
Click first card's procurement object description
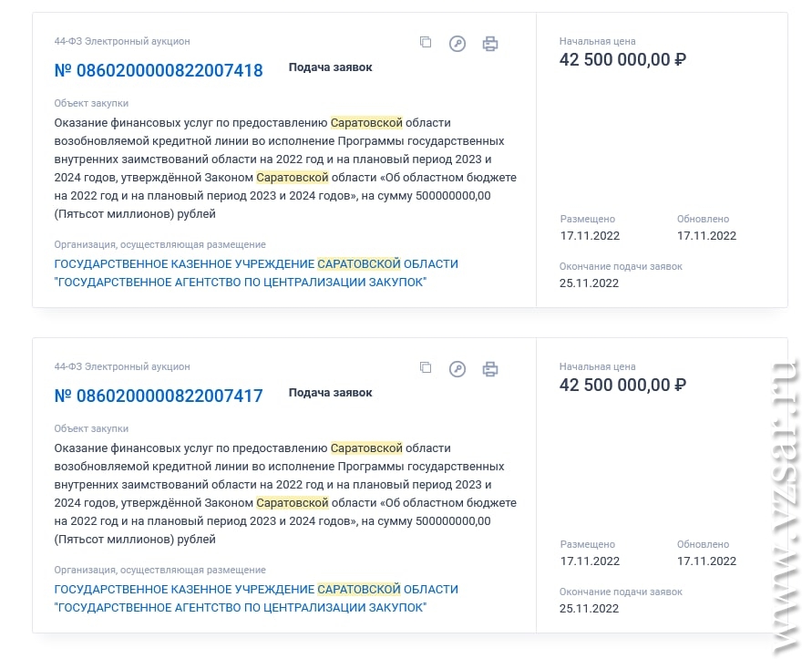pyautogui.click(x=285, y=169)
